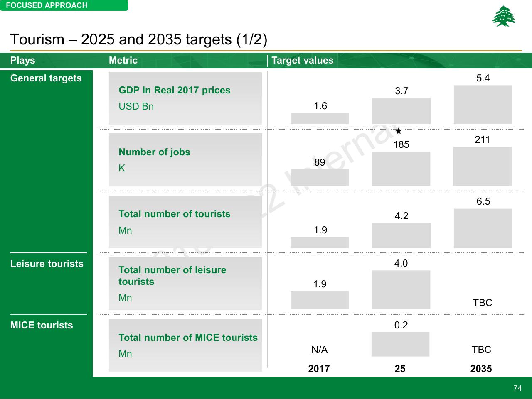Click the TBC value in leisure tourists row

coord(483,303)
